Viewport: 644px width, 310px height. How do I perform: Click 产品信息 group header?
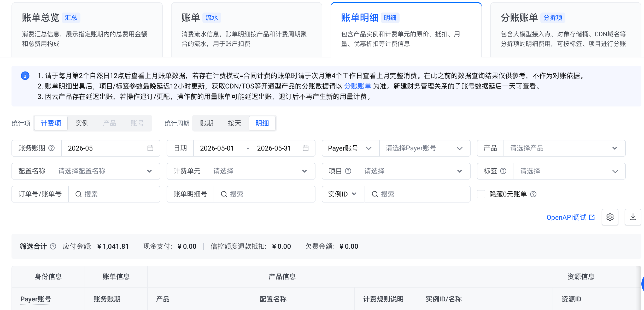pos(282,277)
